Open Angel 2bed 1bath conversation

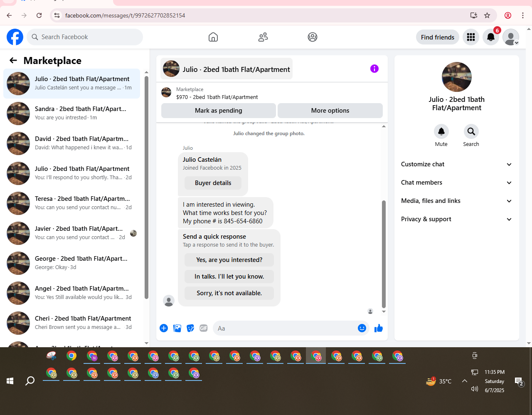coord(71,293)
